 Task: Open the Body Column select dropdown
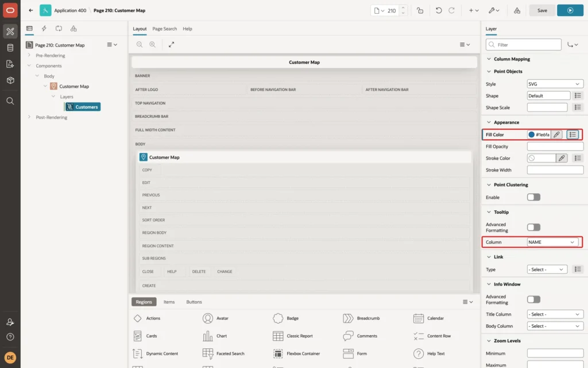click(555, 326)
